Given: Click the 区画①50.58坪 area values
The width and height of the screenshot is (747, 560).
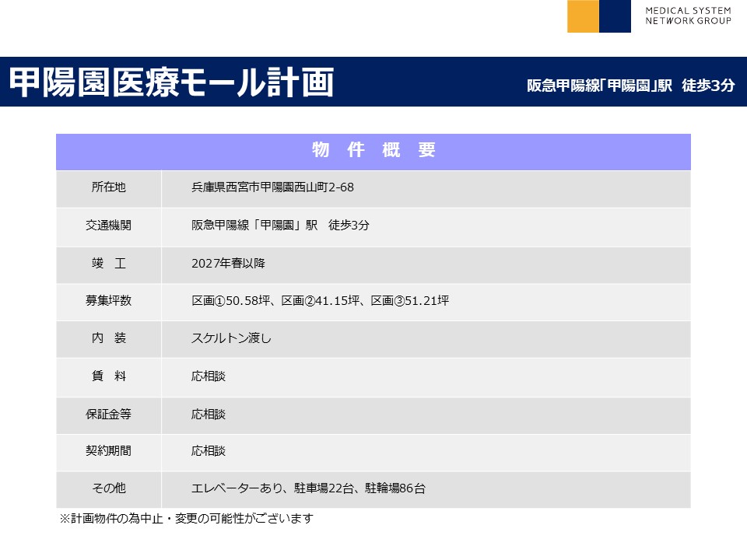Looking at the screenshot, I should [x=320, y=300].
